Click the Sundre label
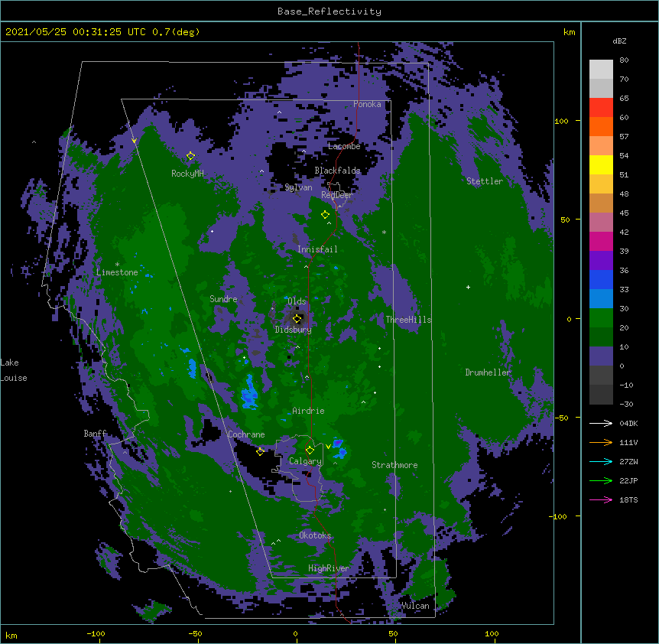This screenshot has height=644, width=659. click(223, 299)
